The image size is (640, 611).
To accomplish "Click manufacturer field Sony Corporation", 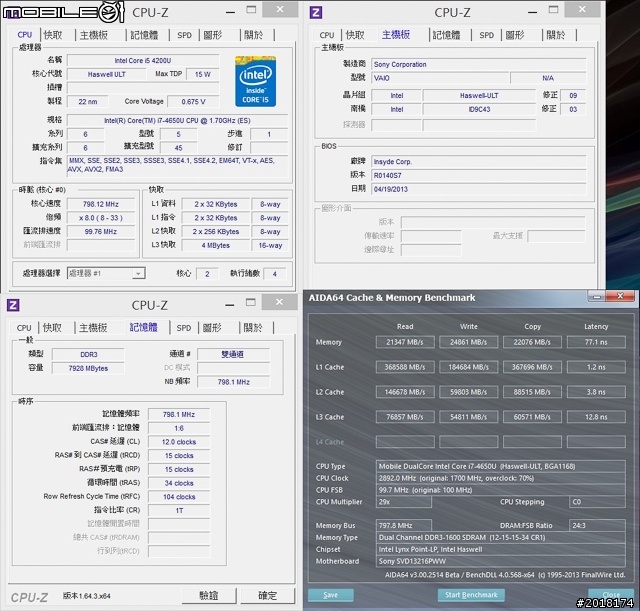I will pyautogui.click(x=479, y=64).
